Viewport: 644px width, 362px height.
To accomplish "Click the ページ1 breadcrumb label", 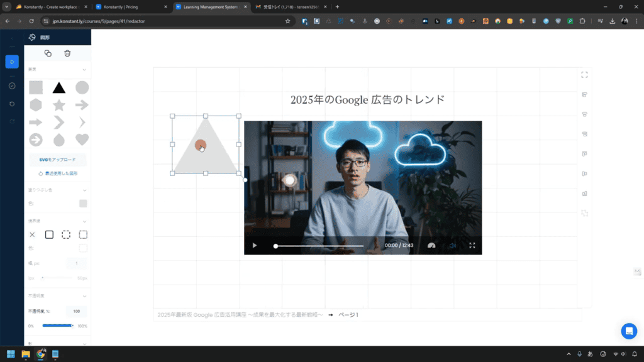I will [x=348, y=315].
